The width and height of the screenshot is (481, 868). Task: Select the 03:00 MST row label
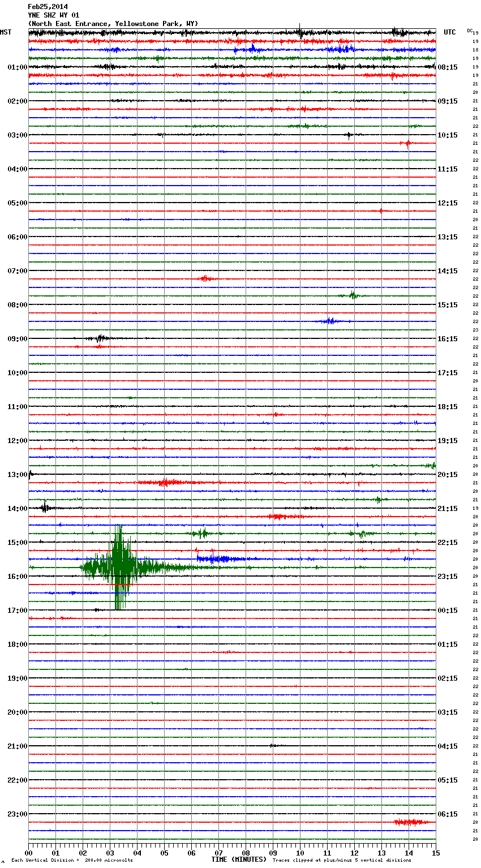point(18,135)
